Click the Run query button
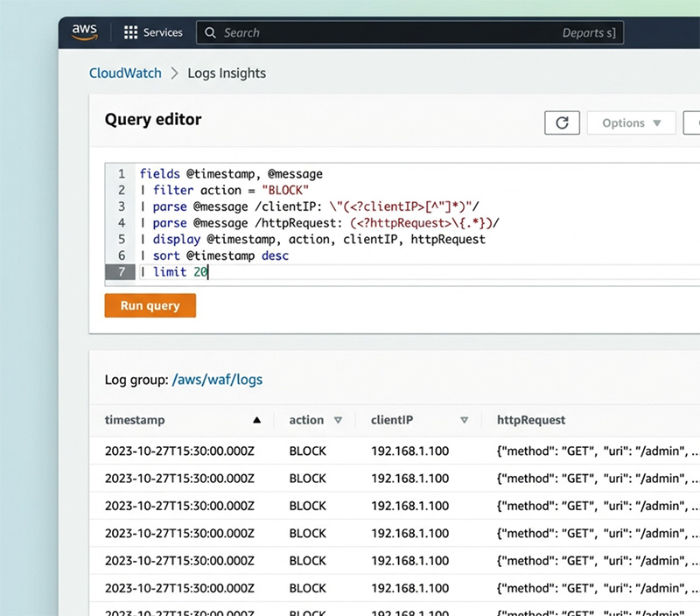The width and height of the screenshot is (700, 616). [x=150, y=305]
